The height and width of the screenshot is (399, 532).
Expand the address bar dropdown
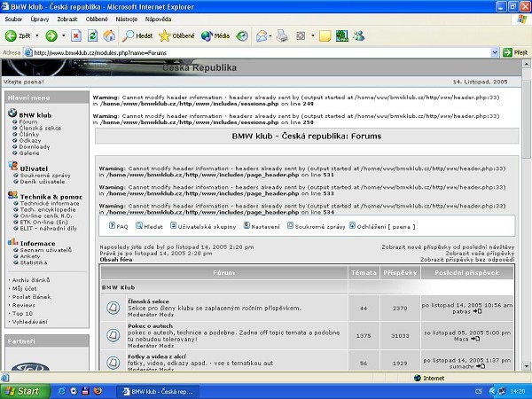495,52
